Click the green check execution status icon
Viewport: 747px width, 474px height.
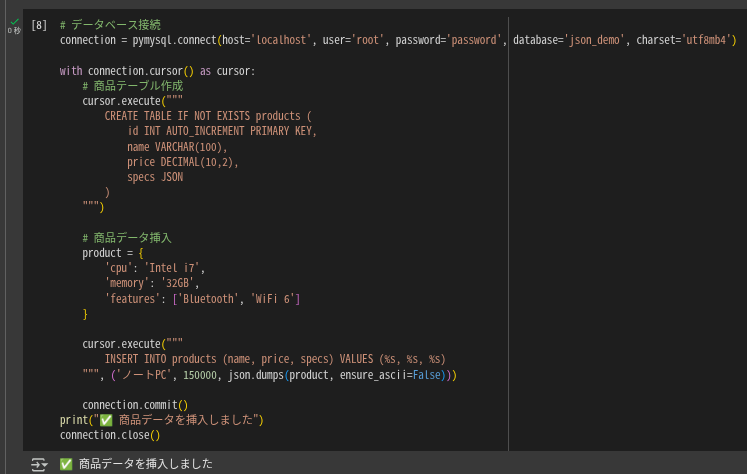pyautogui.click(x=15, y=21)
